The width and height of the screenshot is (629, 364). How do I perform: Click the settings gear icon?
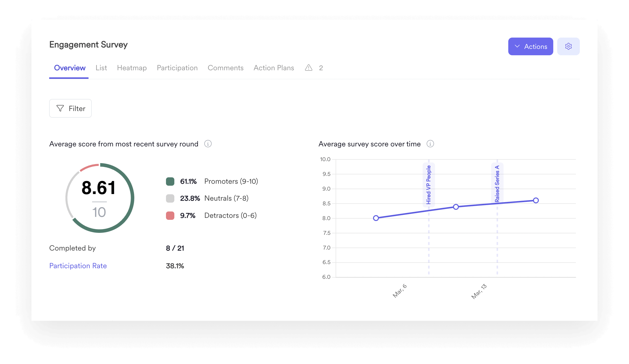(569, 46)
